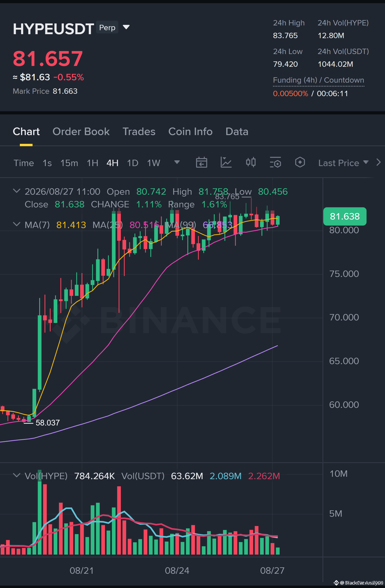Select the Time line-chart interval
Screen dimensions: 385x588
24,163
